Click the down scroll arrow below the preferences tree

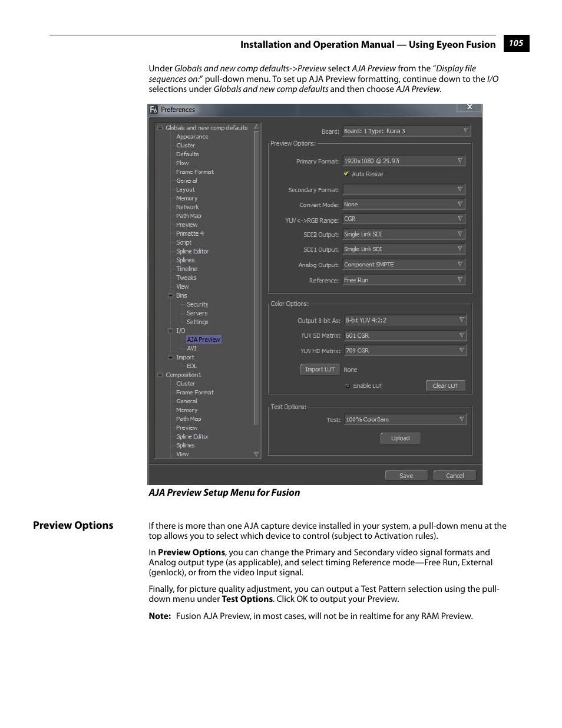[256, 454]
